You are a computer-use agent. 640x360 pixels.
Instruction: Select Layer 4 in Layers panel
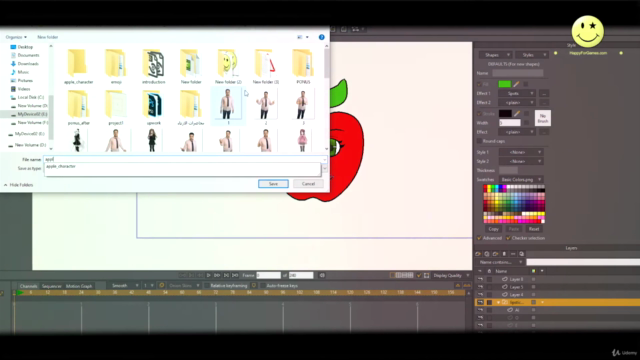click(x=516, y=295)
